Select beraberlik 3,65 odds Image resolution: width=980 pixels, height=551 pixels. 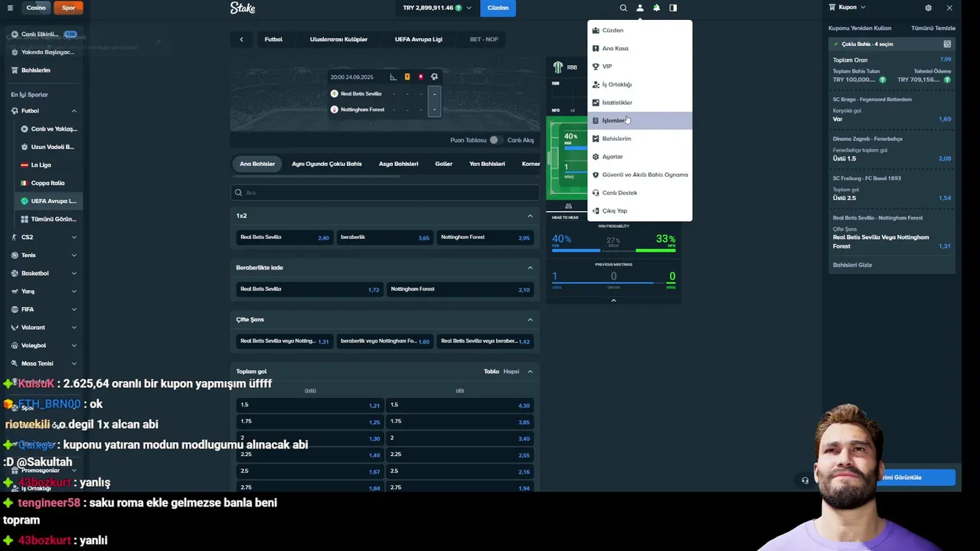pyautogui.click(x=384, y=237)
